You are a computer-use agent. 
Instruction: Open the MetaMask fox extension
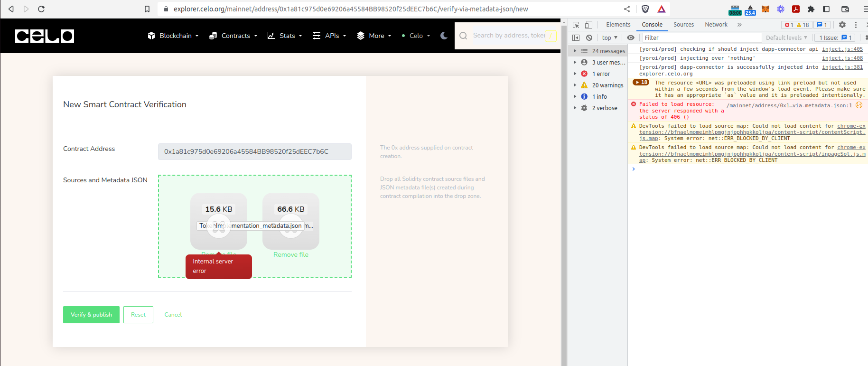pos(765,9)
